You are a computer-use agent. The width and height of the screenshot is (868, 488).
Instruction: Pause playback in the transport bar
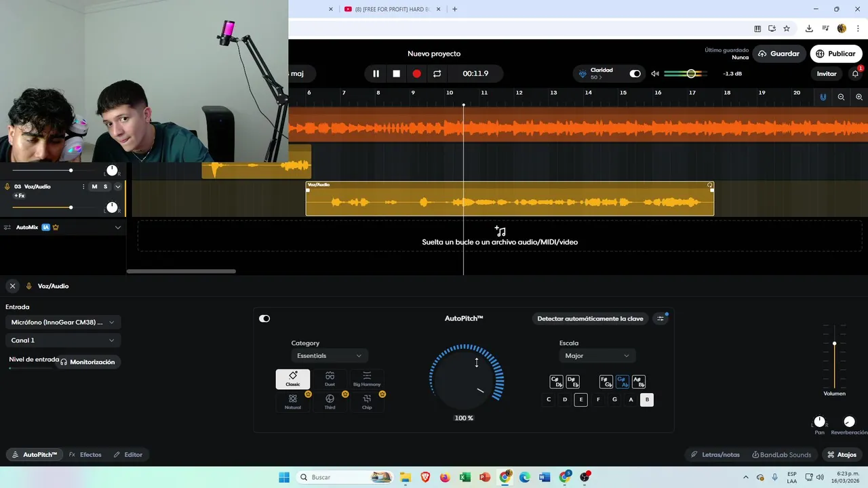pyautogui.click(x=376, y=73)
